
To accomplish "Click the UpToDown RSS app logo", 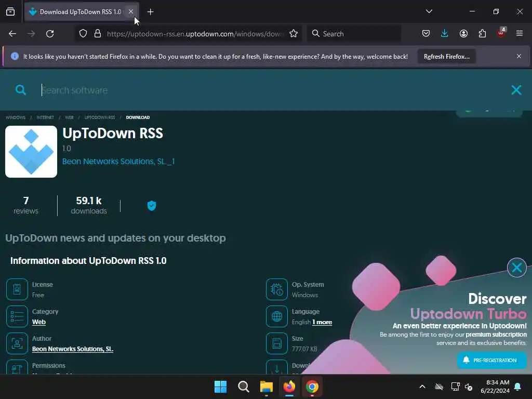I will tap(31, 152).
